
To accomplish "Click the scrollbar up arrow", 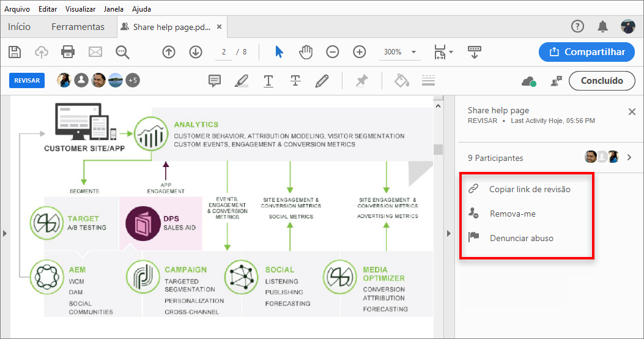I will [x=439, y=106].
